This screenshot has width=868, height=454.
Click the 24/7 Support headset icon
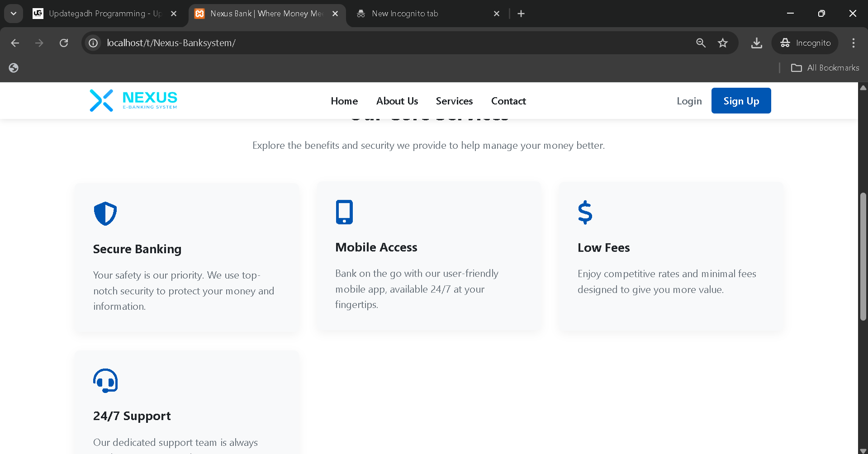pos(105,381)
